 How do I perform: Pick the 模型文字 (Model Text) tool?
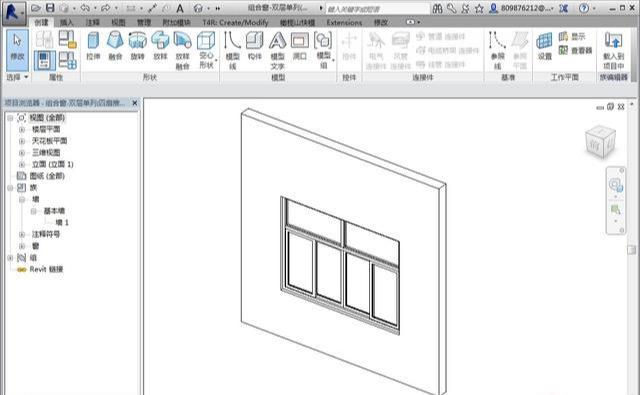[278, 51]
